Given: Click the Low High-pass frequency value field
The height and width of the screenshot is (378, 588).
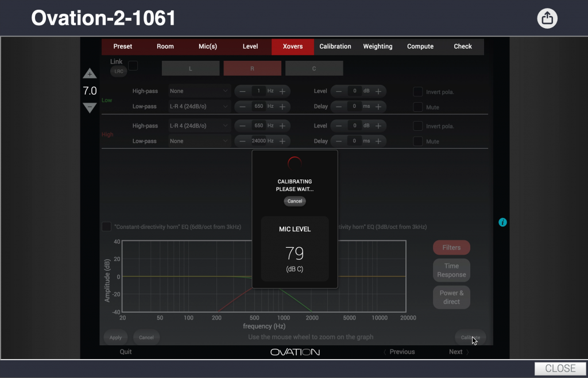Looking at the screenshot, I should (x=258, y=91).
